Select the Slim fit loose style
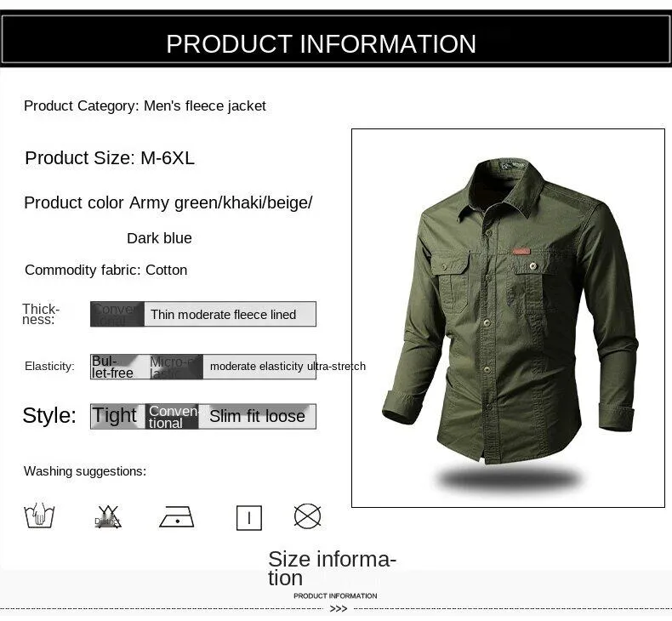The width and height of the screenshot is (672, 621). (x=257, y=416)
